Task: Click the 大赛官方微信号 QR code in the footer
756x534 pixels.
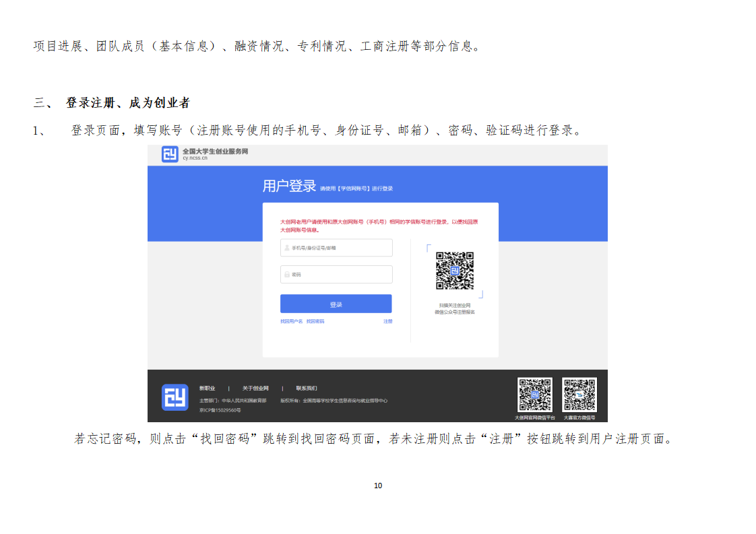Action: [x=579, y=395]
